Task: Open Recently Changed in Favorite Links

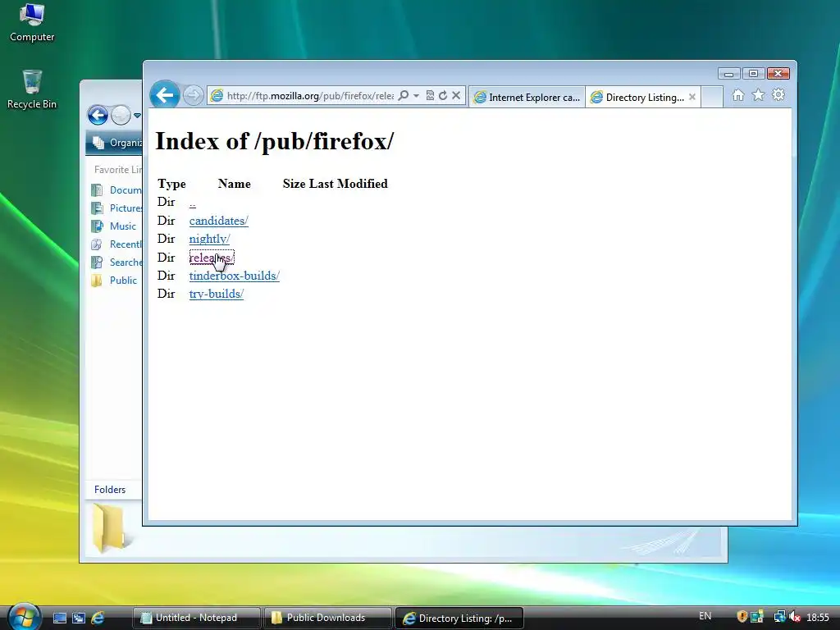Action: 116,244
